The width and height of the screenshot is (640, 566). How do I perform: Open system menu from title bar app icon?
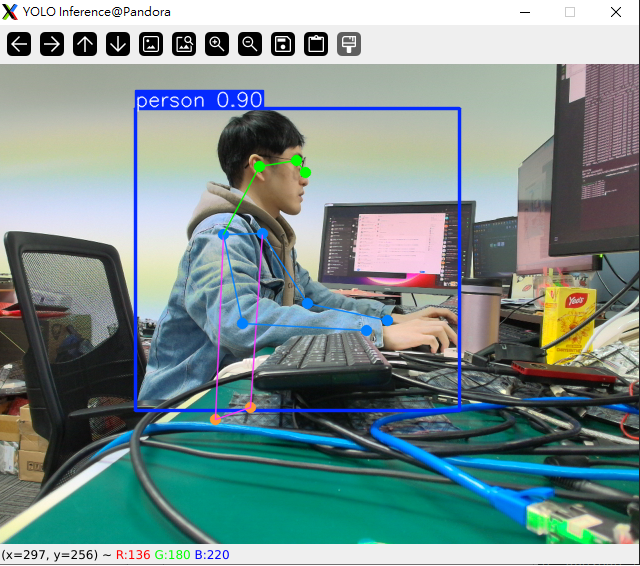[10, 12]
